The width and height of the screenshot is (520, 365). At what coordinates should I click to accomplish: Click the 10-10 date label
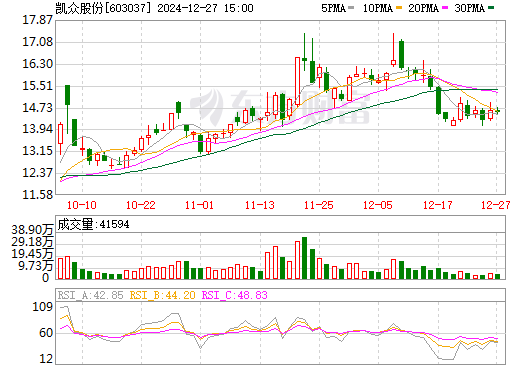(82, 205)
